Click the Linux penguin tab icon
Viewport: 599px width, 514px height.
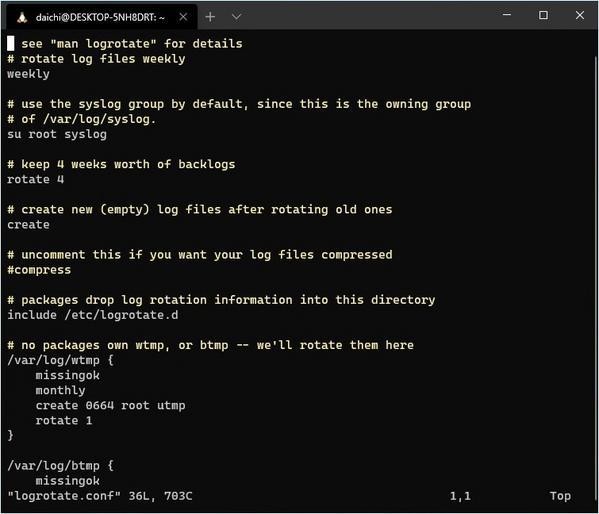pos(22,17)
